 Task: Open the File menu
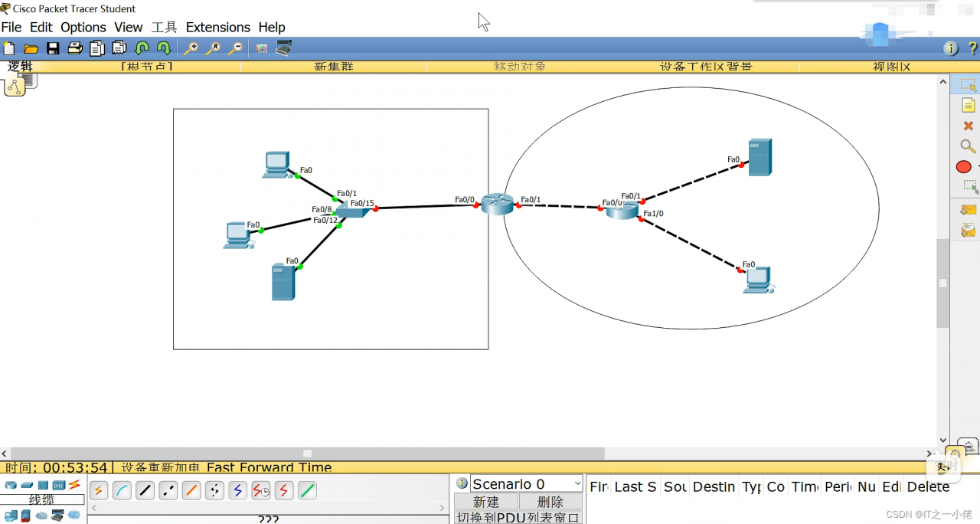(x=11, y=27)
